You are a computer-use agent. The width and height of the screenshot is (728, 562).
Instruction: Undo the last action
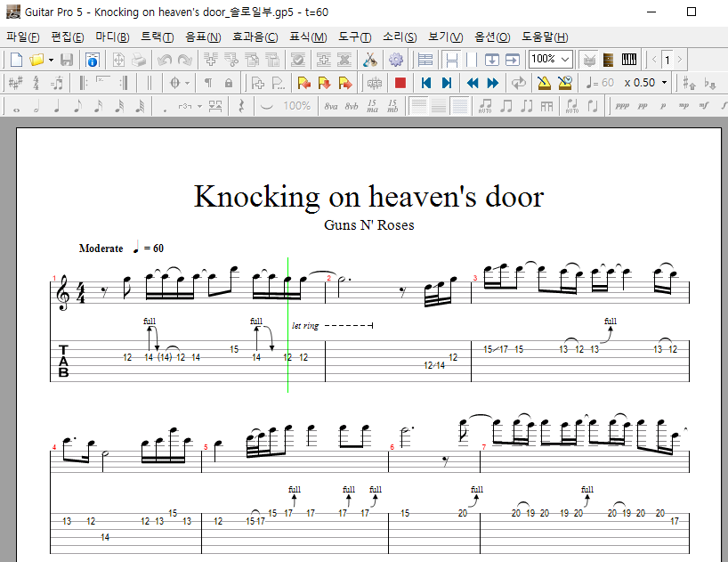[165, 60]
